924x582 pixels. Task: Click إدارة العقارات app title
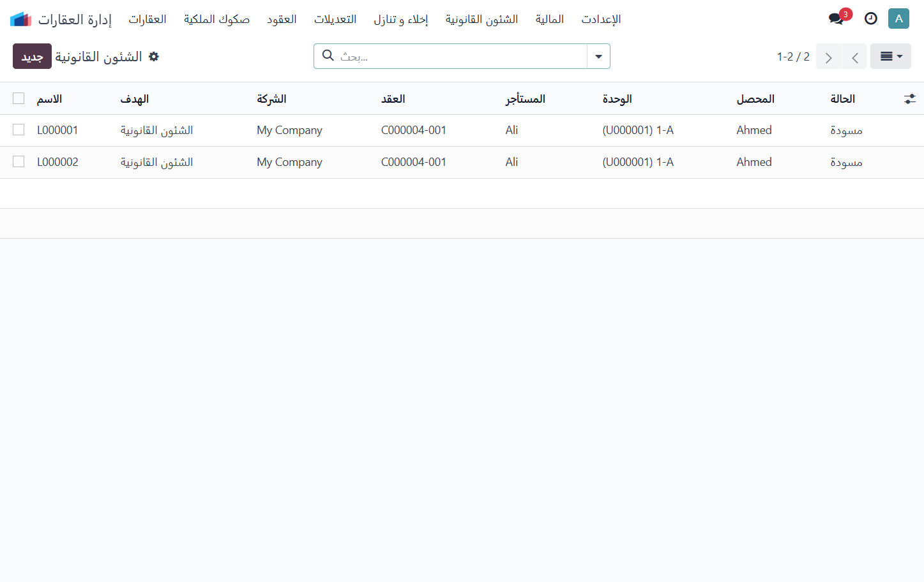click(75, 19)
